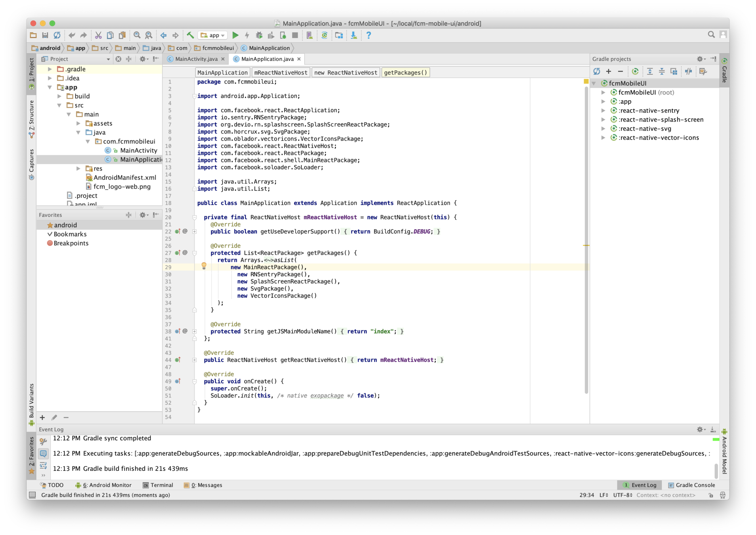Open AVD Manager from toolbar
Image resolution: width=756 pixels, height=535 pixels.
coord(310,35)
